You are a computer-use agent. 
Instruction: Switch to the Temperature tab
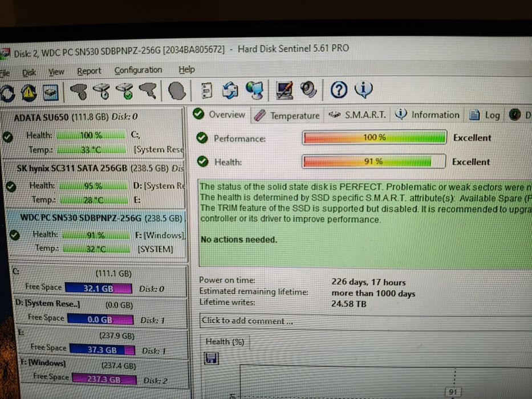[x=287, y=116]
